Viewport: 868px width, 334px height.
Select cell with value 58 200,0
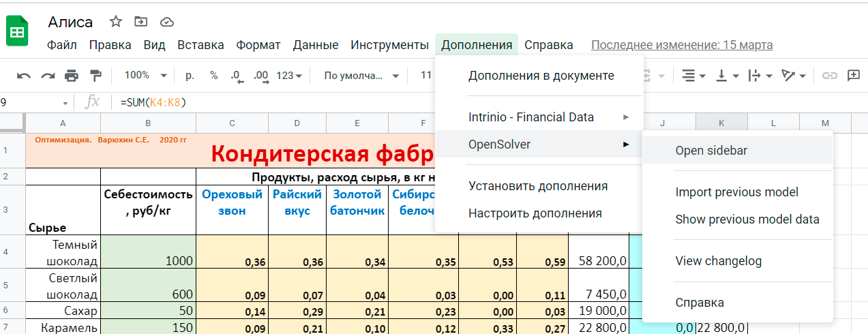tap(599, 252)
